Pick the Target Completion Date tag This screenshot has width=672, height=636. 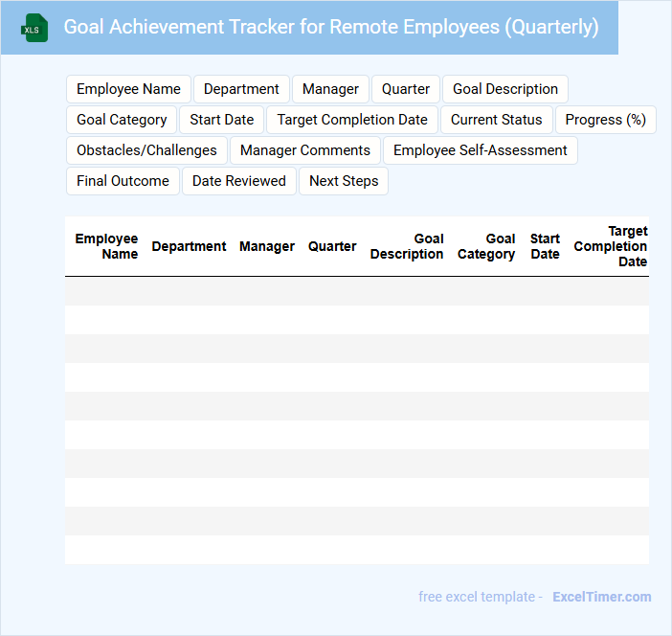[x=352, y=120]
